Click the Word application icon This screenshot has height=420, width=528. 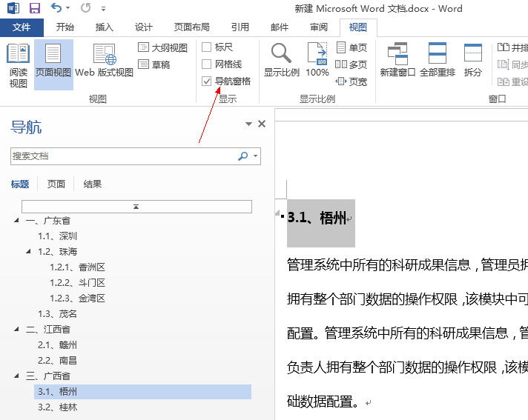pos(13,7)
